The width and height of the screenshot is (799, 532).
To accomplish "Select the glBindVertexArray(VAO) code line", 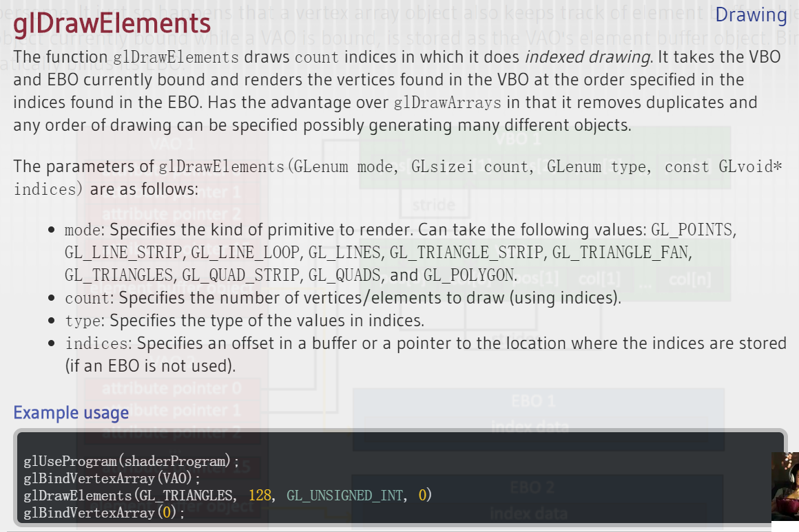I will pyautogui.click(x=112, y=478).
